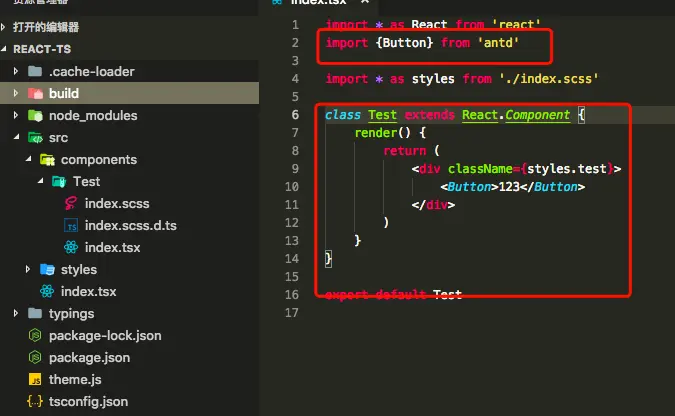
Task: Click the Node icon of package-lock.json
Action: tap(35, 335)
